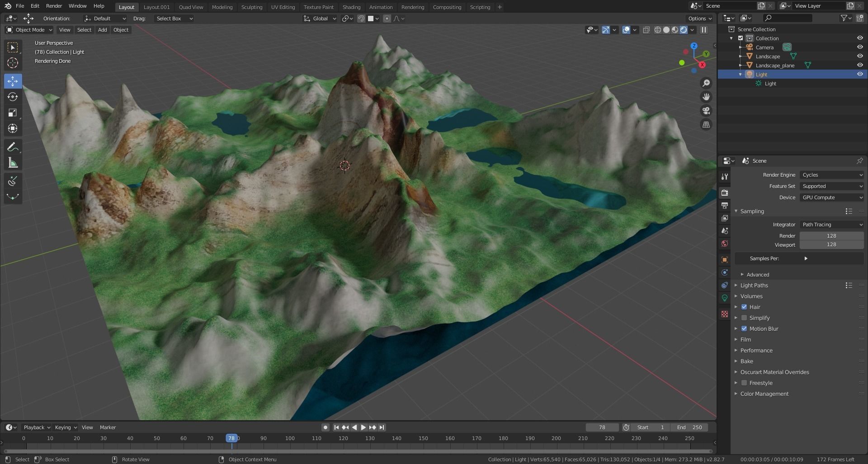Hide the Light object in outliner
This screenshot has height=464, width=868.
pyautogui.click(x=860, y=74)
